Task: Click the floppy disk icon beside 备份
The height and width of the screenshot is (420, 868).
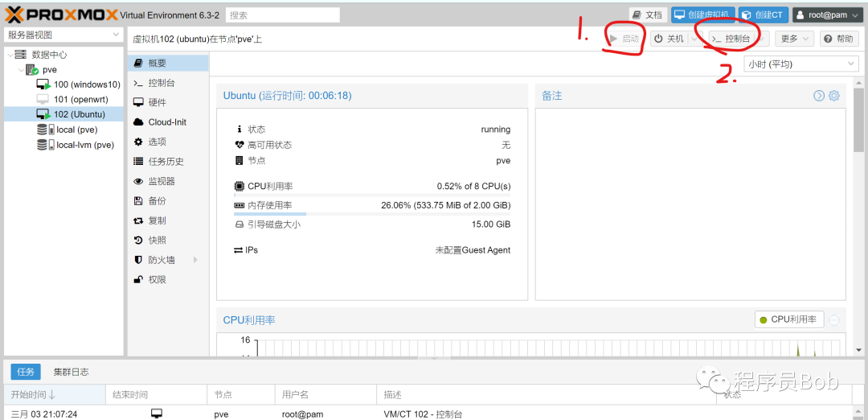Action: (138, 201)
